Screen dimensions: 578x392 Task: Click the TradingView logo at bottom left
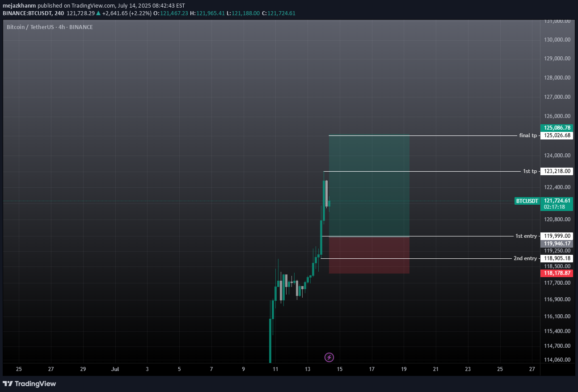(30, 384)
